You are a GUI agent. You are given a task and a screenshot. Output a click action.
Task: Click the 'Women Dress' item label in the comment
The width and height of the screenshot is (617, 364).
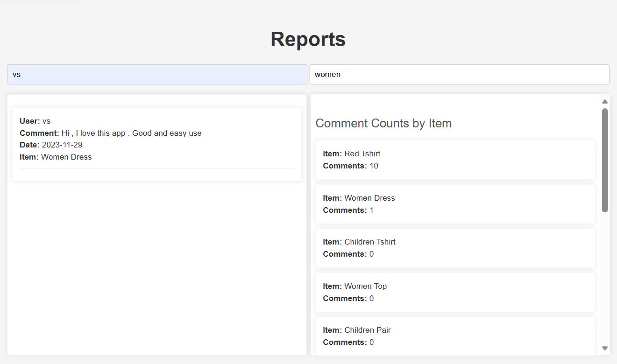click(x=66, y=157)
